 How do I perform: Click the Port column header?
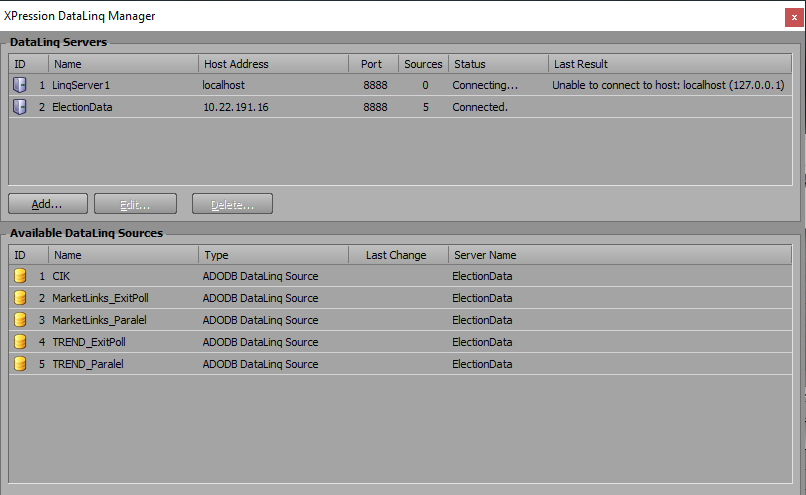(x=374, y=64)
